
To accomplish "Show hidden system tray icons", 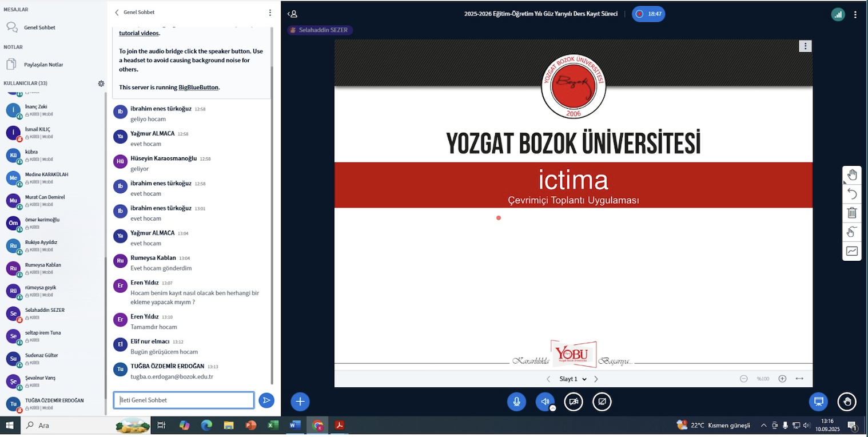I will click(x=763, y=426).
